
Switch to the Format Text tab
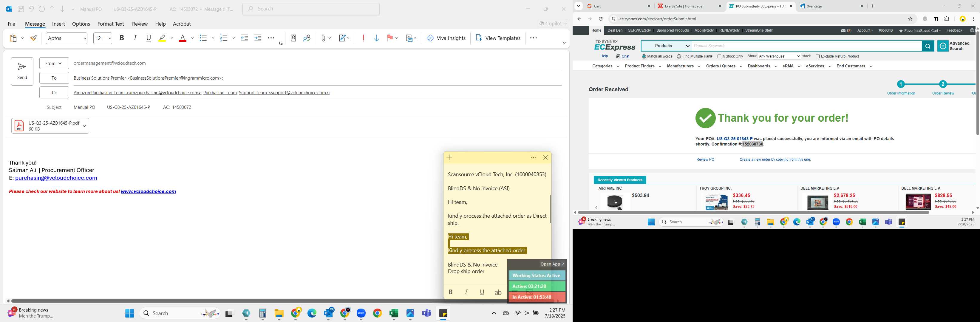(111, 24)
